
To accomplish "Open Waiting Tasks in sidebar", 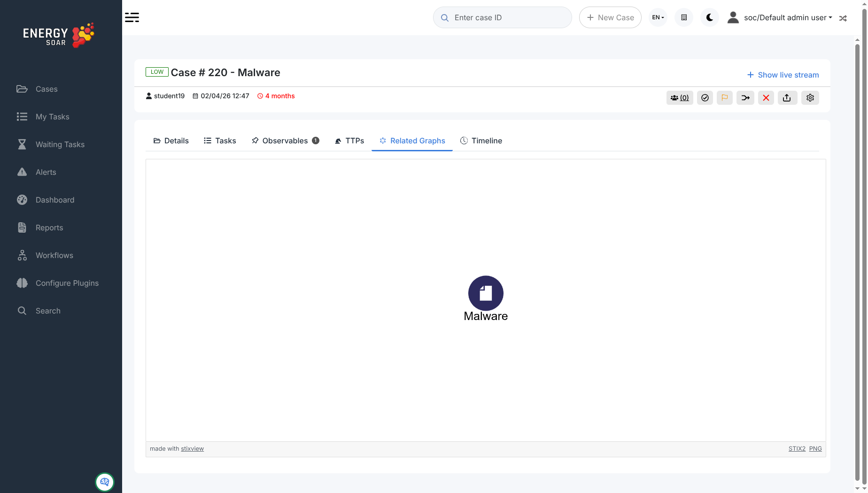I will [51, 144].
